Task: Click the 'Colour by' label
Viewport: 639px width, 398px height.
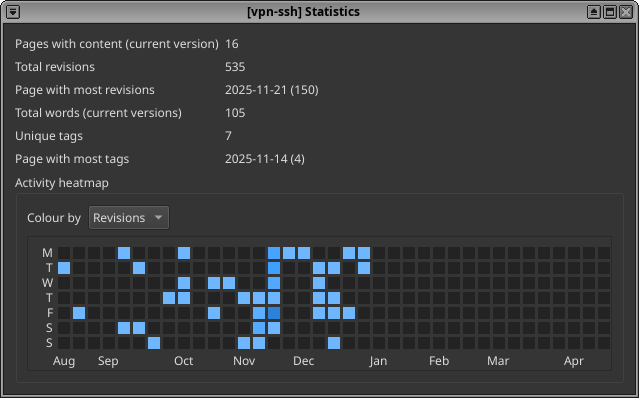Action: (54, 218)
